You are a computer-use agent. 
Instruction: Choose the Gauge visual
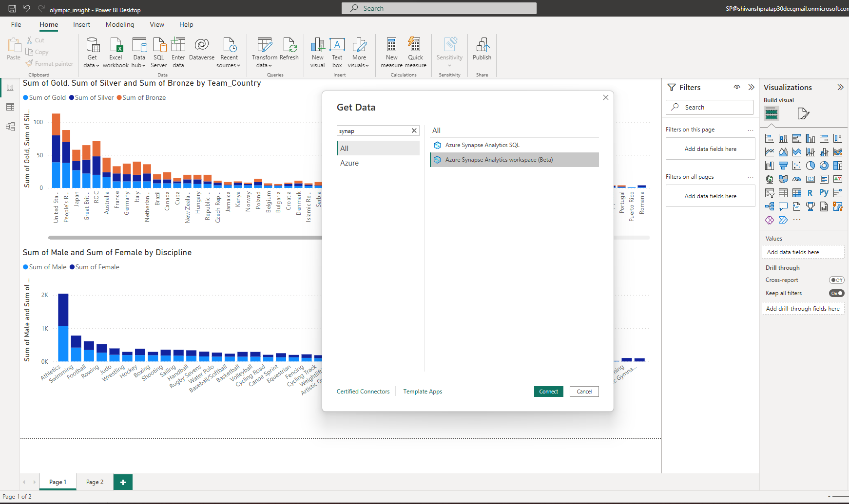pyautogui.click(x=797, y=179)
